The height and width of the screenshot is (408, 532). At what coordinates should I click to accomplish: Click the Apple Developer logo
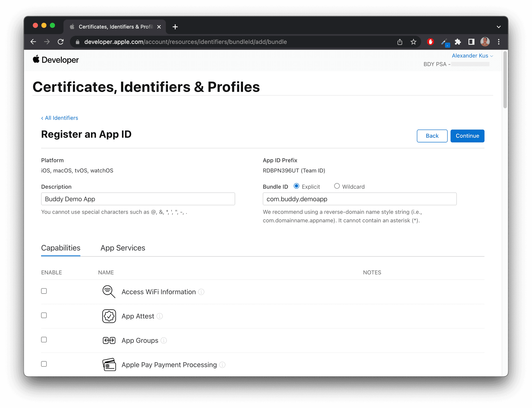(x=55, y=60)
